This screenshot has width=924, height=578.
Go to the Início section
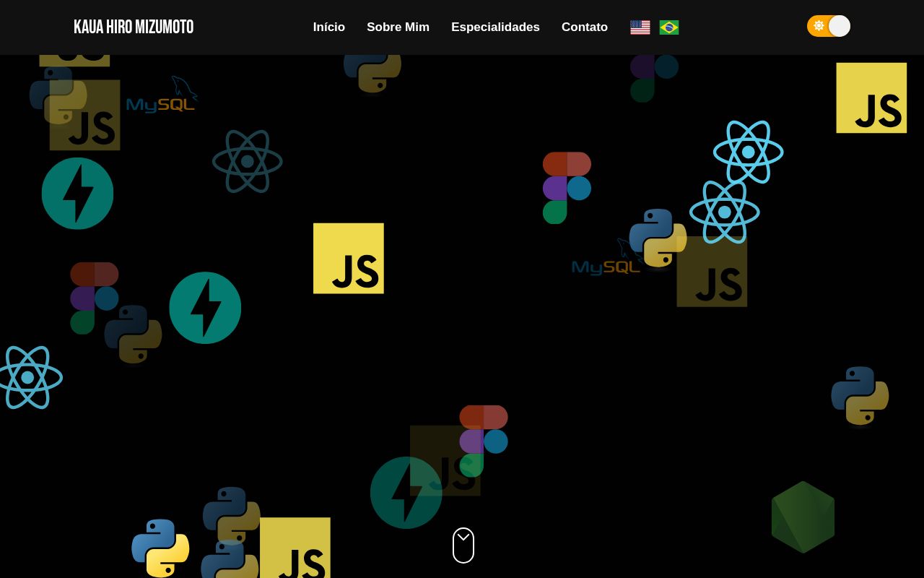(x=329, y=27)
